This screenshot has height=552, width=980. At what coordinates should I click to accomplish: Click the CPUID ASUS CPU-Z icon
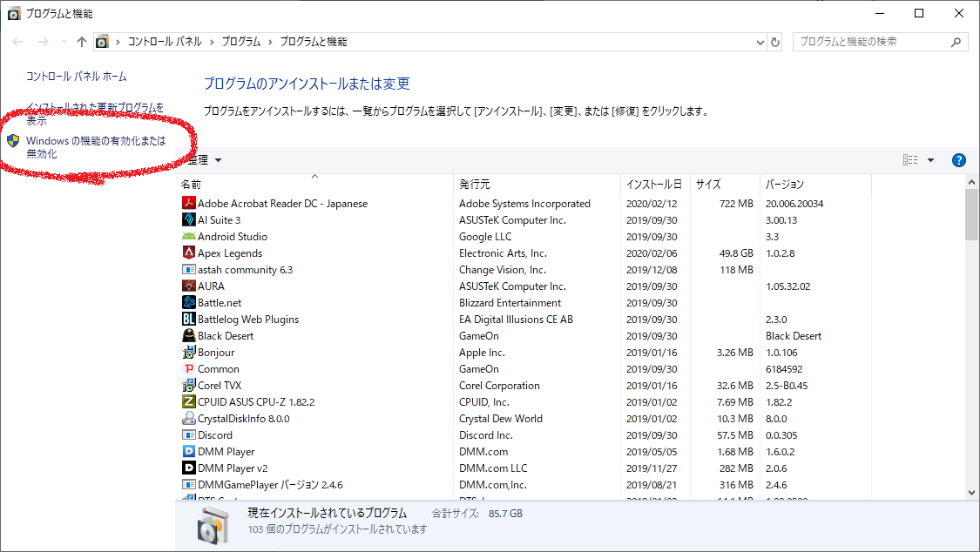click(188, 401)
